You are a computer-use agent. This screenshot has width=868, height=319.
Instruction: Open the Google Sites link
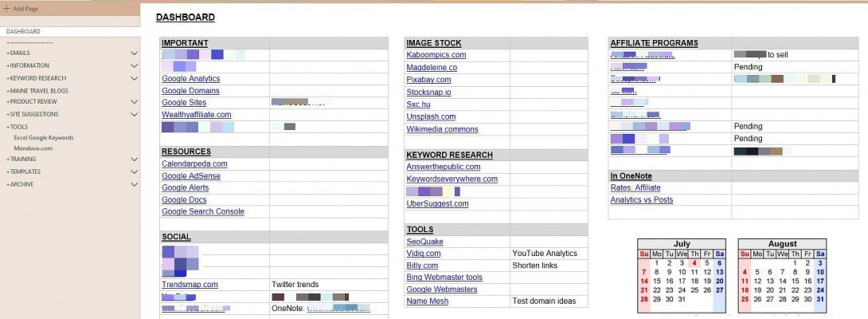click(x=184, y=103)
